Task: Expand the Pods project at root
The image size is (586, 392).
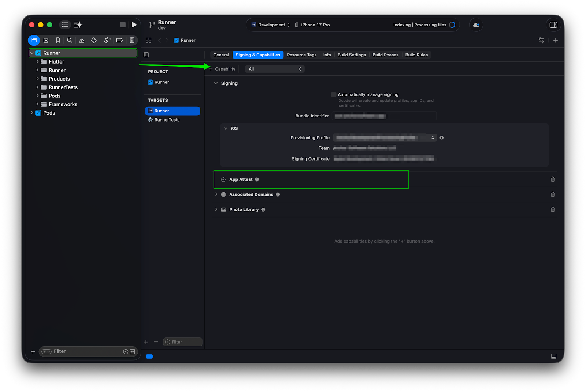Action: click(x=32, y=113)
